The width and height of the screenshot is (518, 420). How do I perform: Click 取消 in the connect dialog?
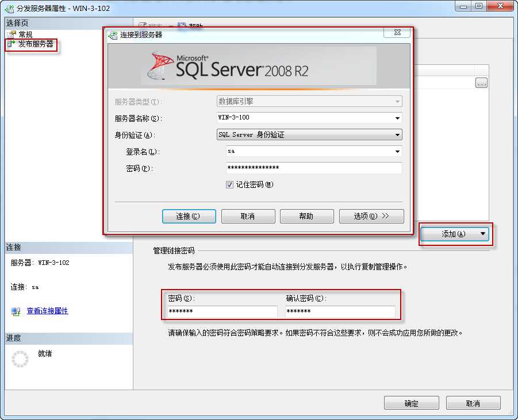248,216
